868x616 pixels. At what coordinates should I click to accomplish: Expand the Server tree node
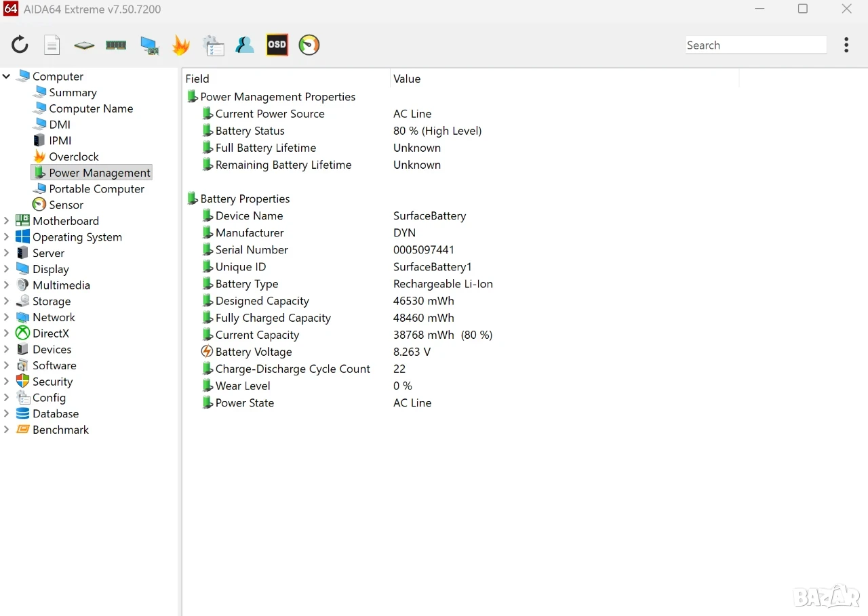pos(7,253)
